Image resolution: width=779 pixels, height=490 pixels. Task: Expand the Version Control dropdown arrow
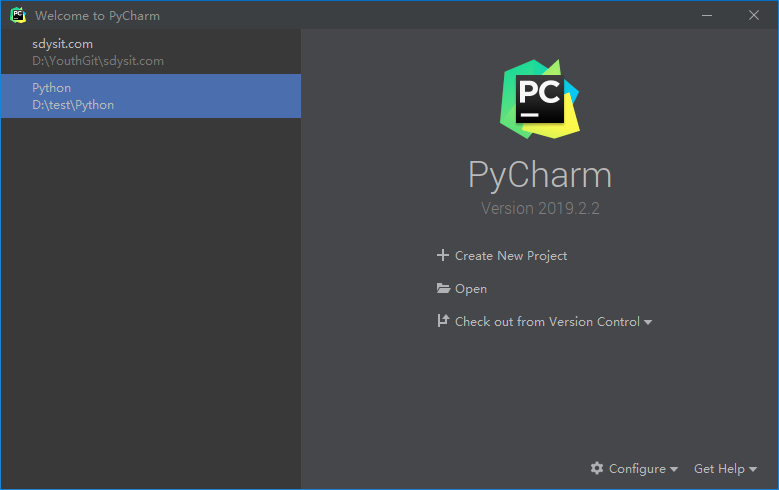point(648,323)
